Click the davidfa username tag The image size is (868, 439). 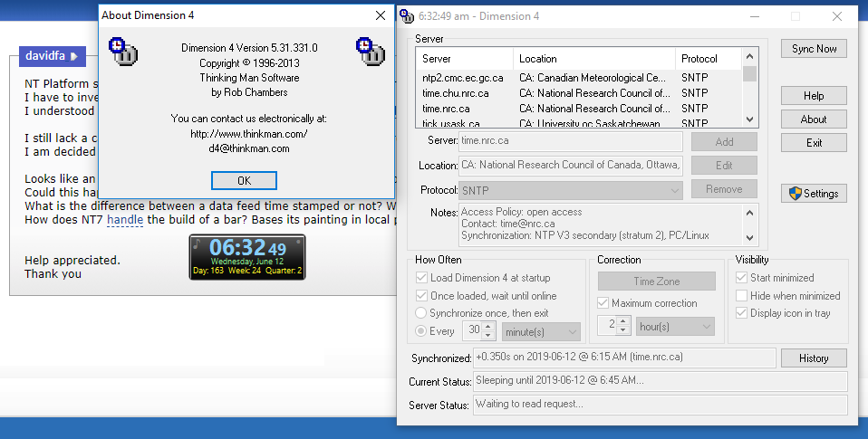53,56
